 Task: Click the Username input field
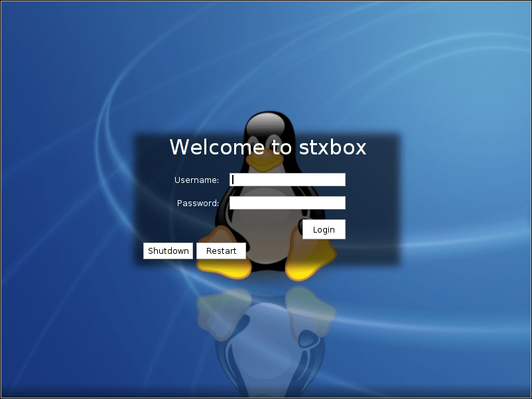(287, 180)
